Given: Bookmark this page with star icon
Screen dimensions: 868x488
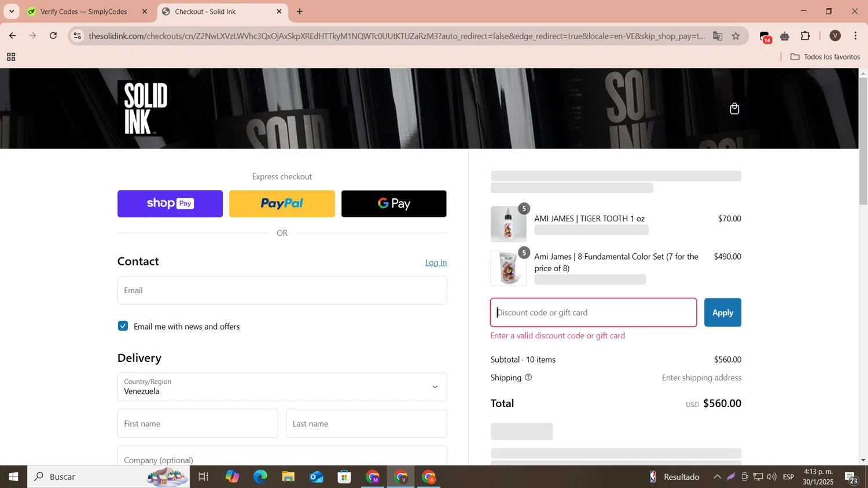Looking at the screenshot, I should click(736, 36).
